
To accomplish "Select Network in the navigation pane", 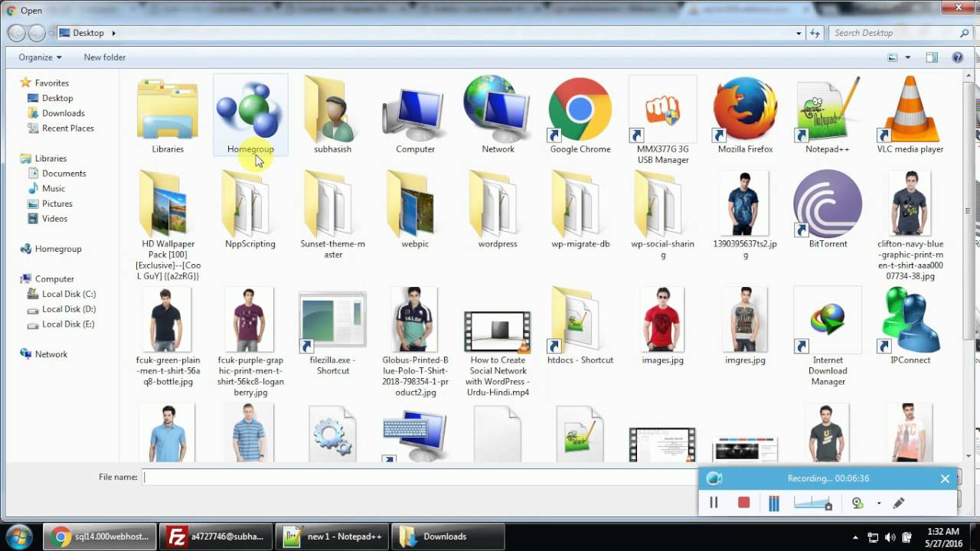I will pyautogui.click(x=51, y=354).
